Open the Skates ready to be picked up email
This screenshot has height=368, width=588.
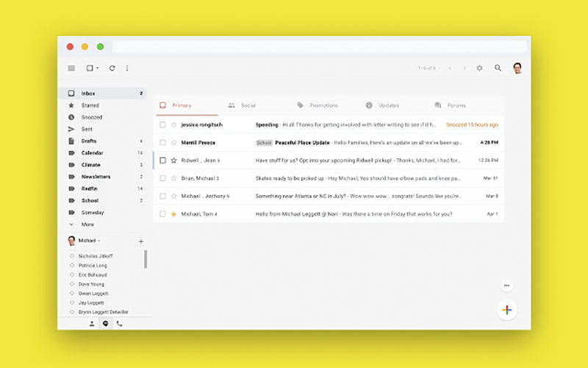pos(329,178)
